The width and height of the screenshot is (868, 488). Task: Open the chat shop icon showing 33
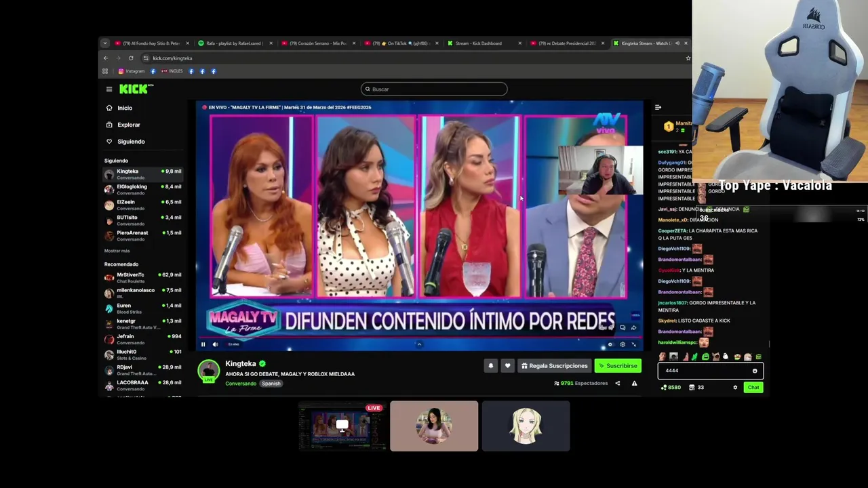coord(696,388)
